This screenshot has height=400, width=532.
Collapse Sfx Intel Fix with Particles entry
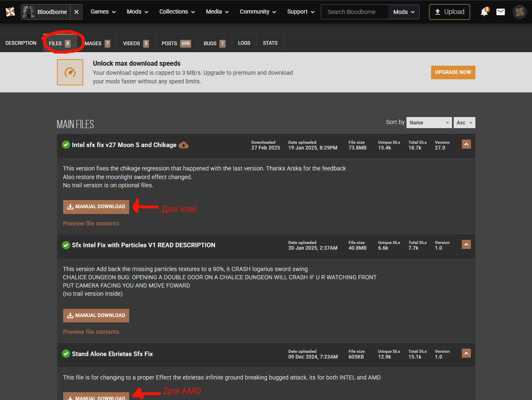[x=466, y=244]
